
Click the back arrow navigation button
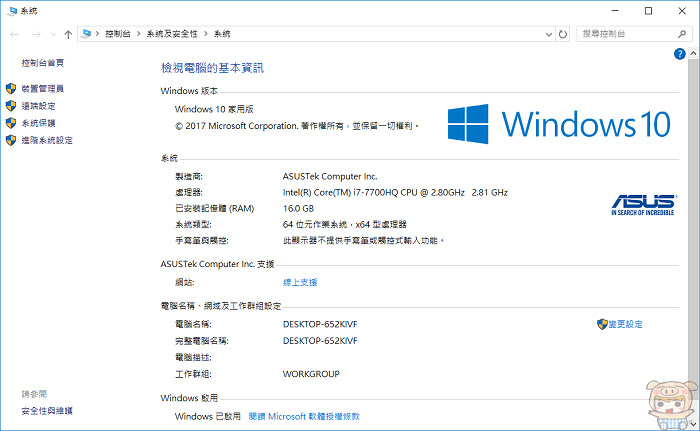14,34
